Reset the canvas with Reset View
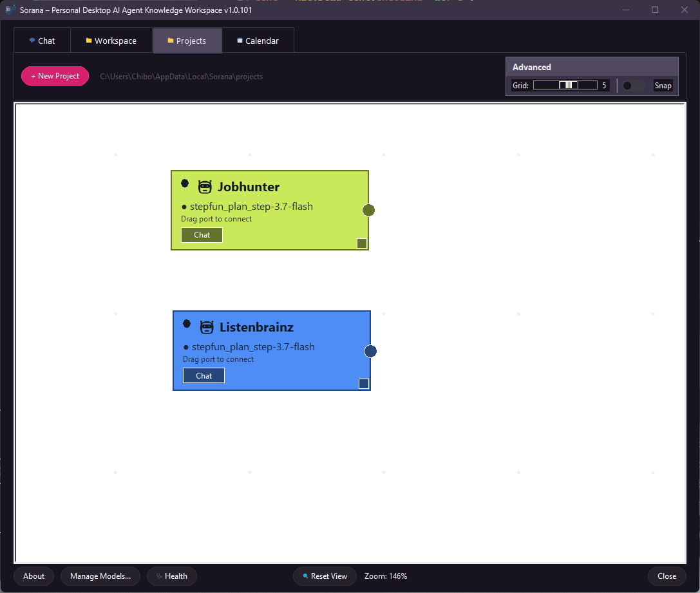 coord(325,576)
